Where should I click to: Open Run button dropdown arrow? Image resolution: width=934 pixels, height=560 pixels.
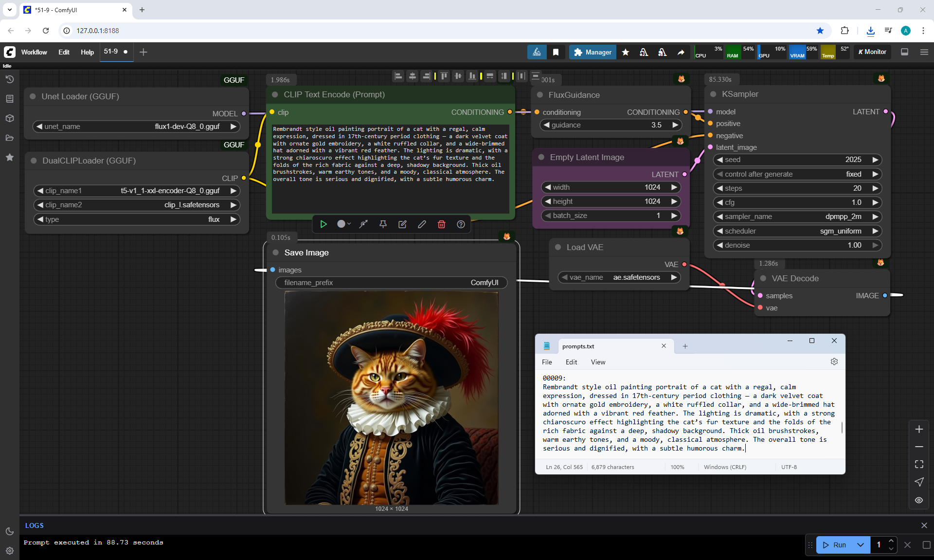coord(860,545)
